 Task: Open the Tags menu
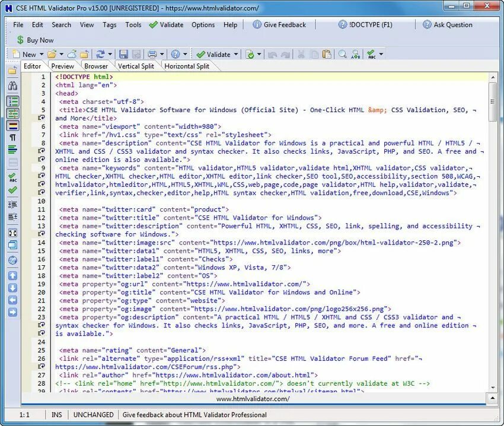(110, 25)
